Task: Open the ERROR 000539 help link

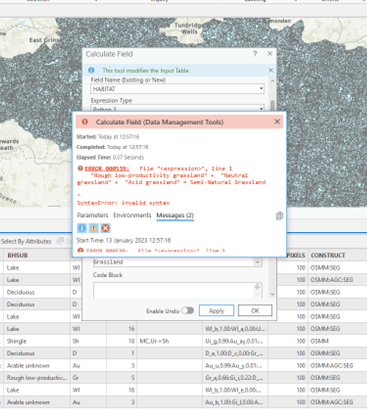Action: pos(107,169)
